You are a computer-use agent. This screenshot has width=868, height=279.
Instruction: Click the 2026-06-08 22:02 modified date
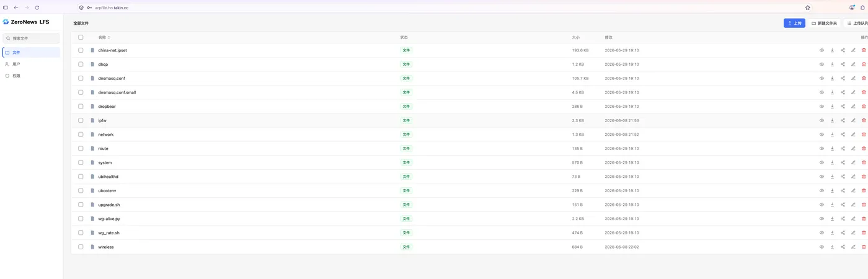622,247
